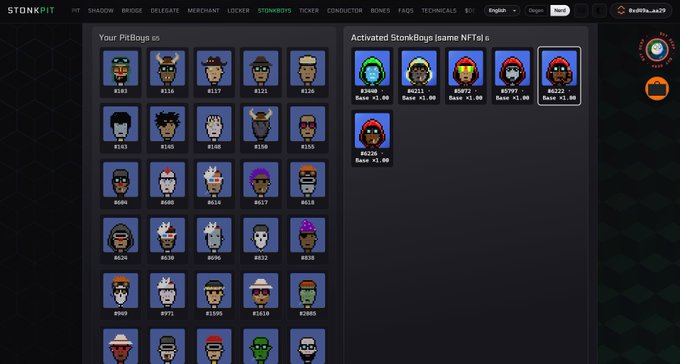Open the TICKER nav item
The width and height of the screenshot is (680, 364).
(309, 10)
